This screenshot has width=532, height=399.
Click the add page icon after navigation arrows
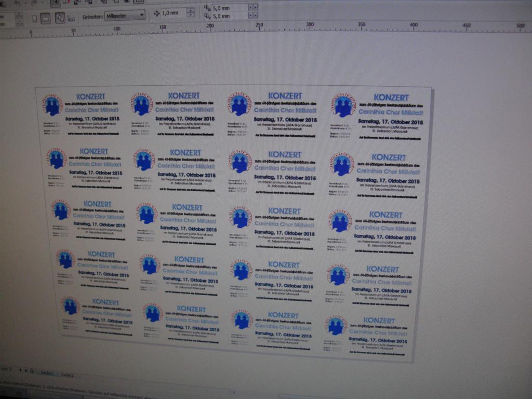click(x=32, y=371)
